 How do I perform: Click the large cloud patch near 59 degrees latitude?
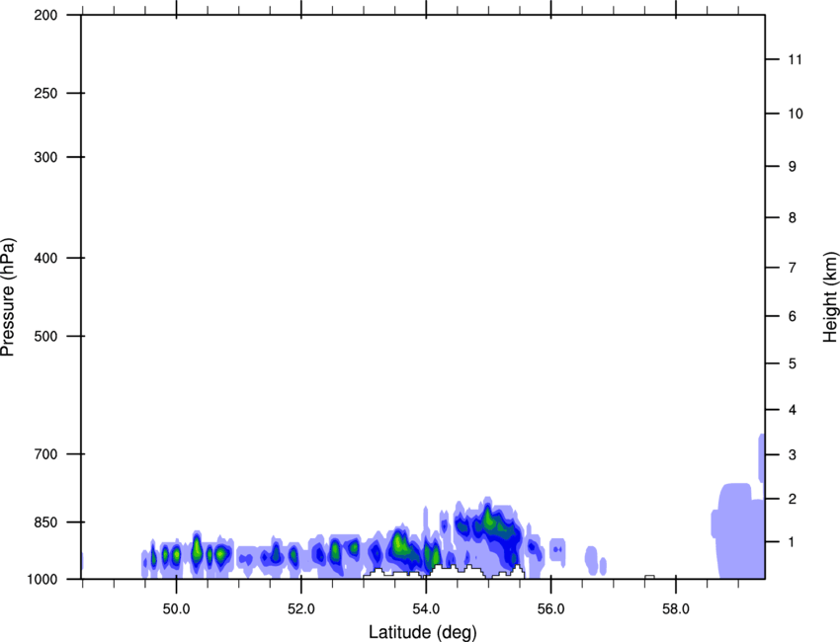tap(739, 531)
